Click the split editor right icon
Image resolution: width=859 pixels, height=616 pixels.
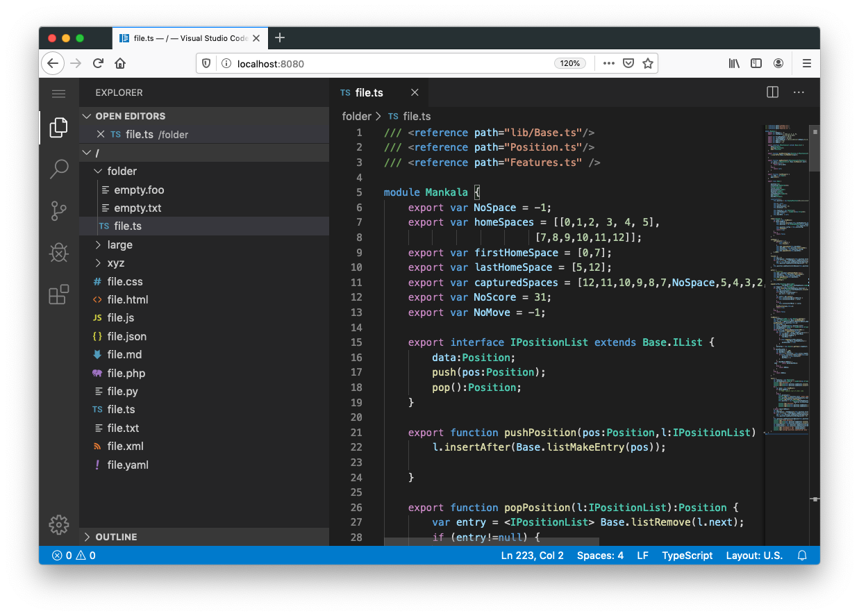(772, 92)
